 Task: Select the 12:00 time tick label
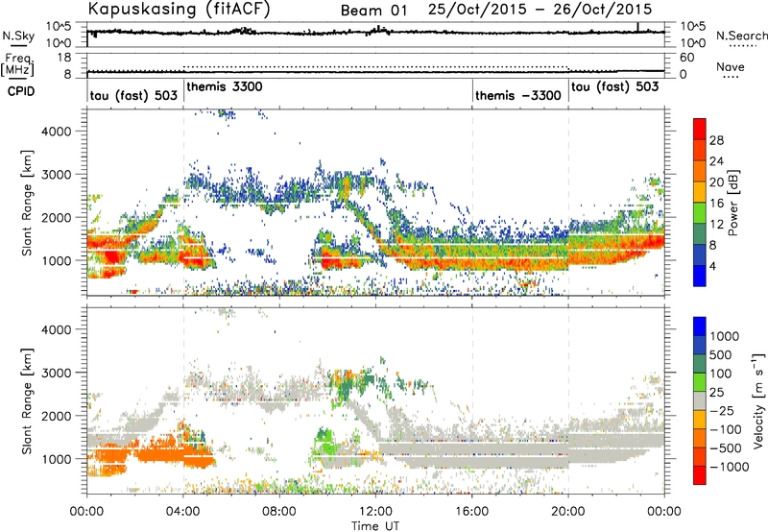375,512
